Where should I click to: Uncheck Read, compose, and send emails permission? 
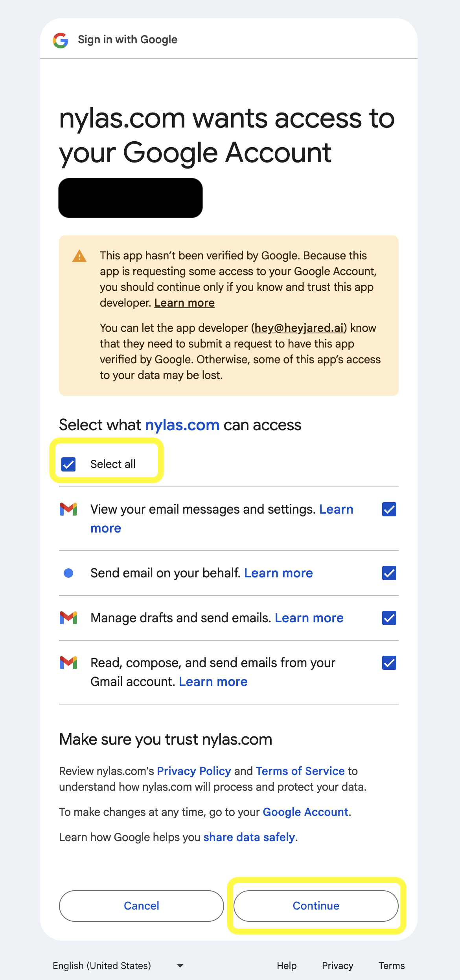(389, 663)
